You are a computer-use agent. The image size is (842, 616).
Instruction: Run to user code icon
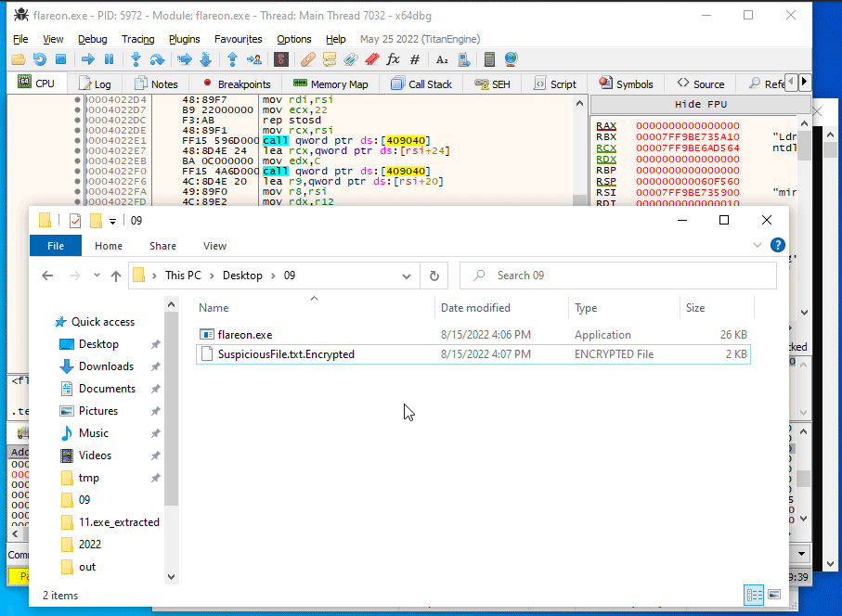[254, 59]
